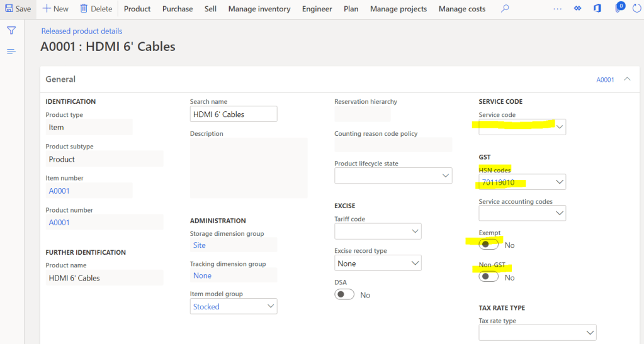Enable the Non-GST toggle
Screen dimensions: 644x344
(x=489, y=277)
